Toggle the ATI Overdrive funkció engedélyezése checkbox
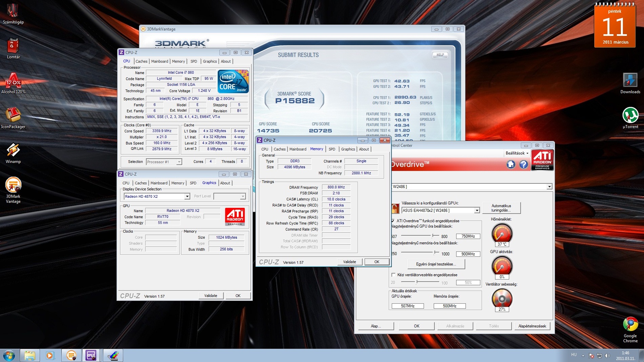This screenshot has height=362, width=644. tap(393, 221)
